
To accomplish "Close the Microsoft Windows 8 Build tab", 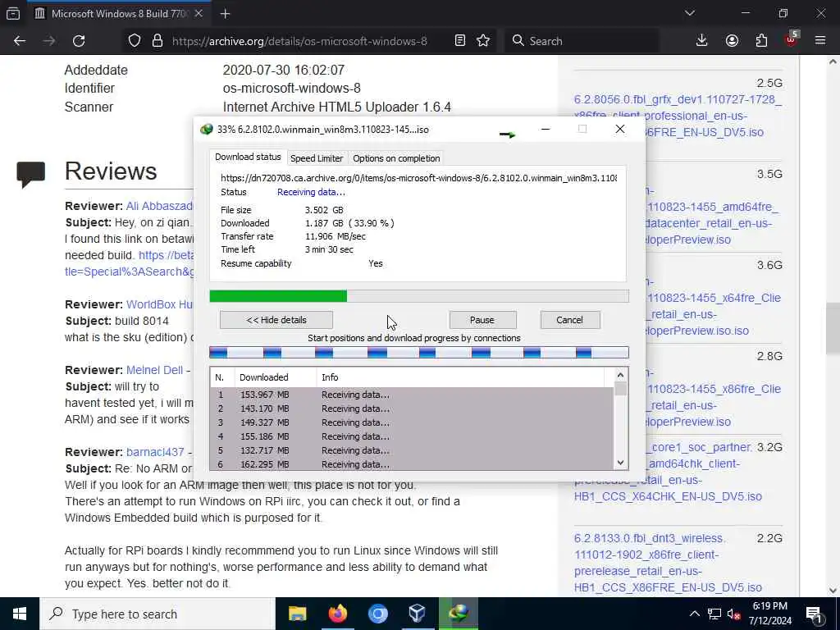I will 199,14.
